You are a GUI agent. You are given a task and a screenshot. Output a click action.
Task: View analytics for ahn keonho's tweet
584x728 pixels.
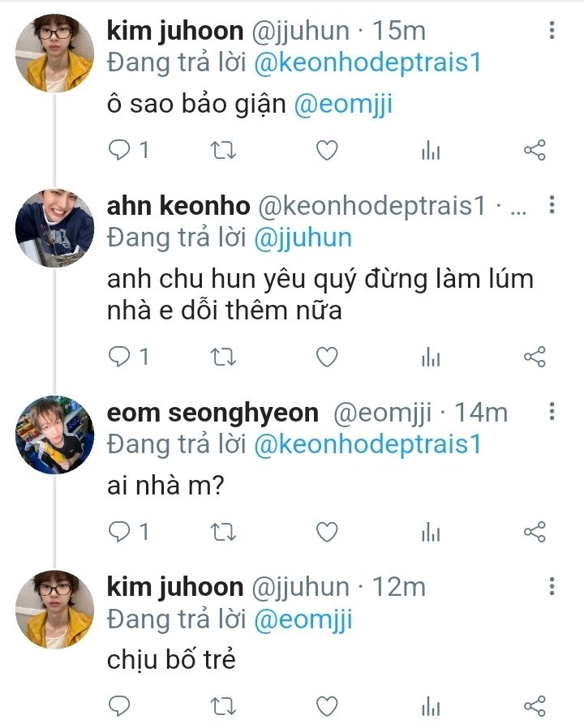click(x=431, y=357)
